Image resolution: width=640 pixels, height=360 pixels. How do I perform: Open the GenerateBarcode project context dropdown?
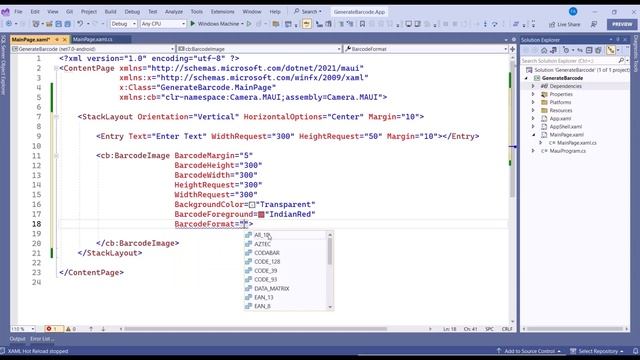(x=93, y=49)
